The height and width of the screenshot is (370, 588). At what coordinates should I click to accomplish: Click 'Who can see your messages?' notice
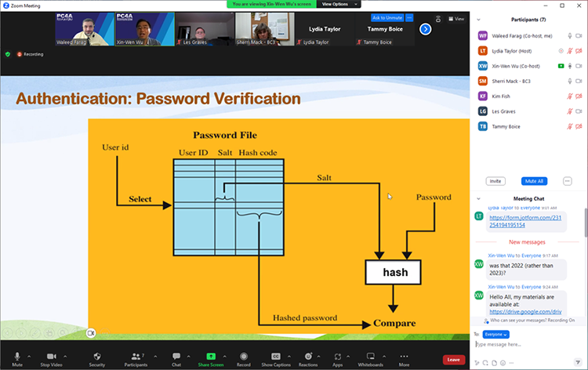[529, 321]
